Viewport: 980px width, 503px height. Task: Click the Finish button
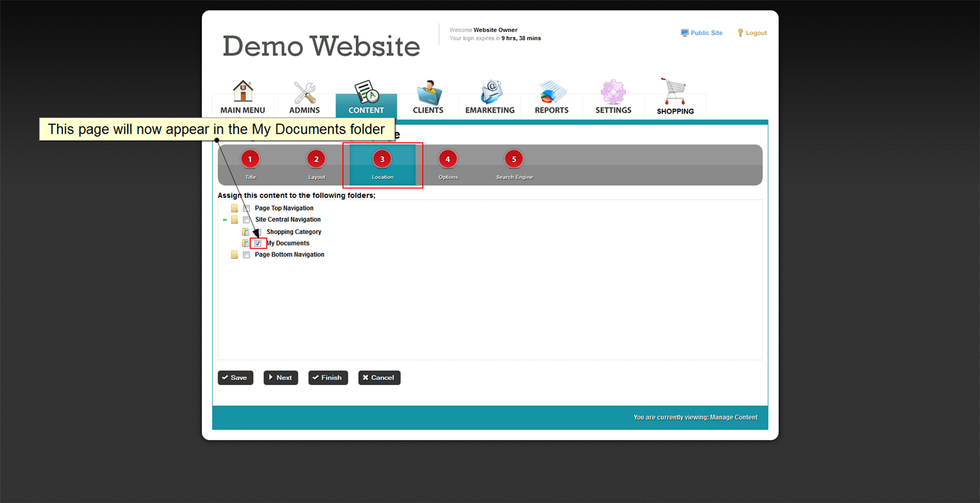pos(328,378)
